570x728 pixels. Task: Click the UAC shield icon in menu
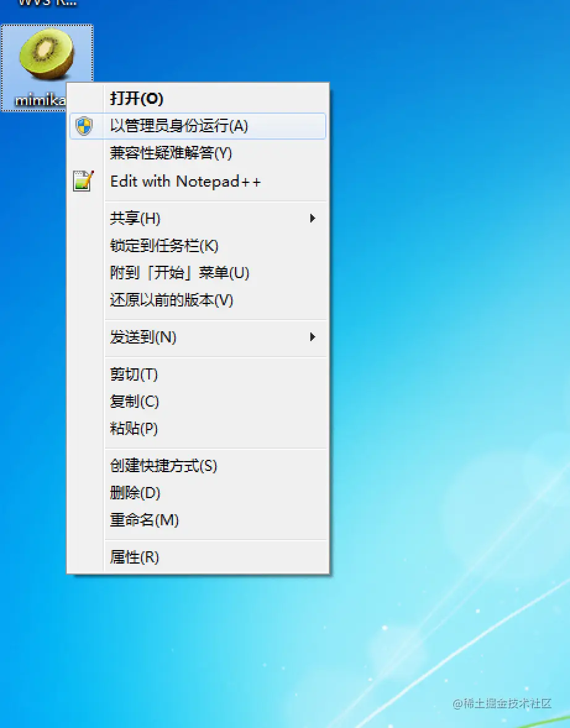[84, 126]
